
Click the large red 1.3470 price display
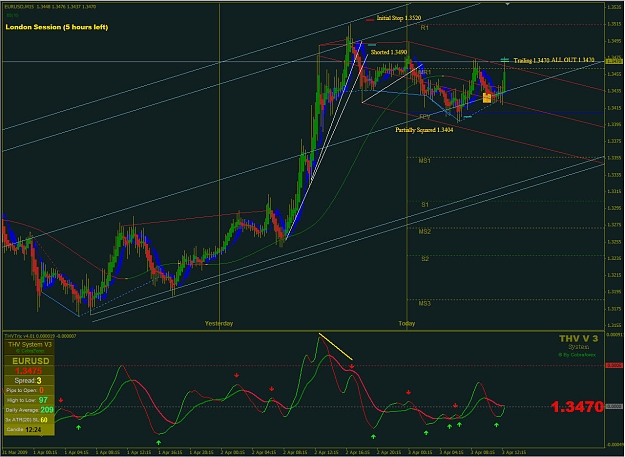point(578,406)
